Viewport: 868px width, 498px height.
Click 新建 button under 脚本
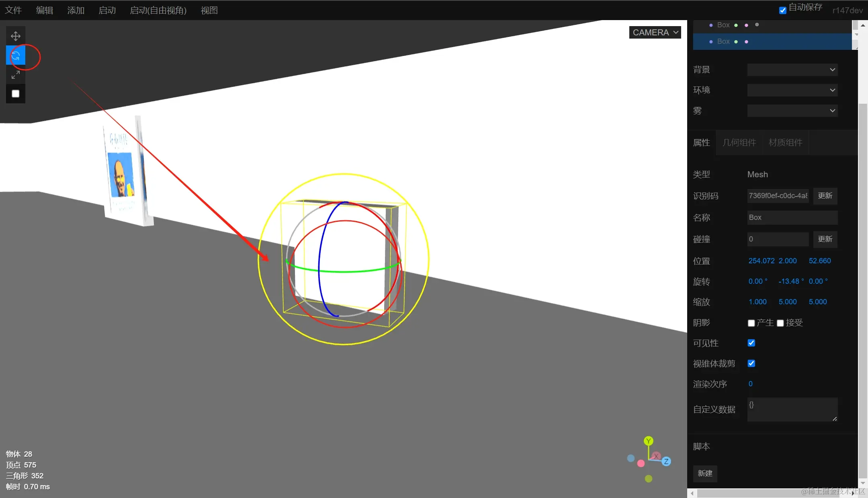click(705, 473)
